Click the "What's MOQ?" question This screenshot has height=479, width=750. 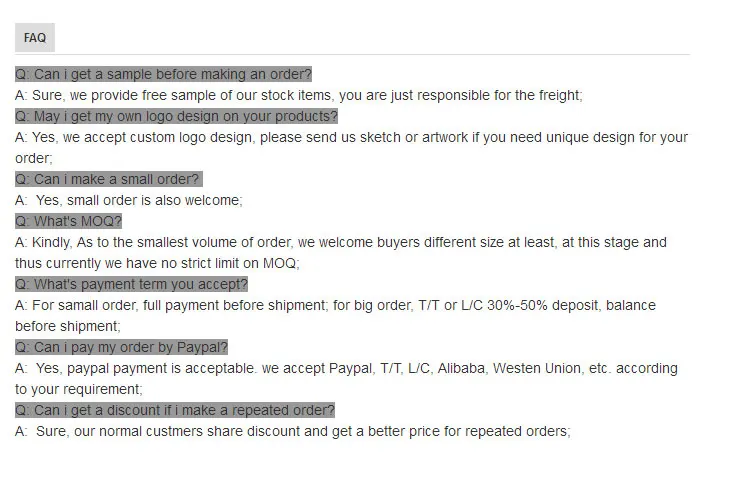pos(68,221)
